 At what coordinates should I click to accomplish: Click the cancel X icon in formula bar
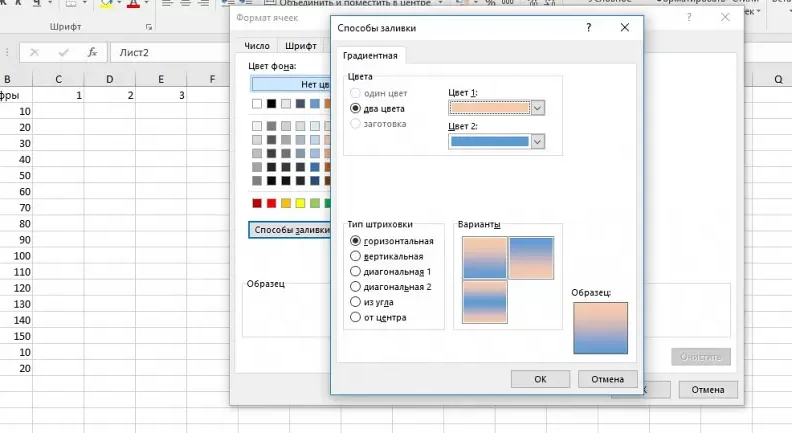[x=35, y=52]
